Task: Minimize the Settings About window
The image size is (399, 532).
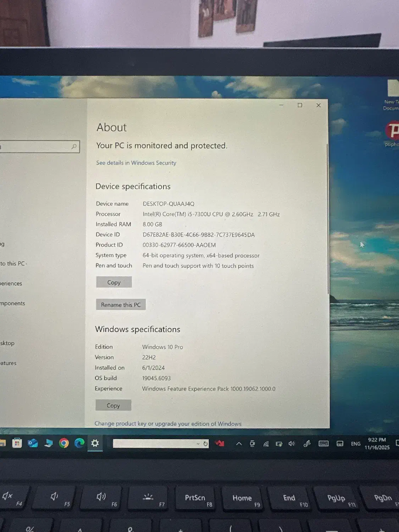Action: click(281, 105)
